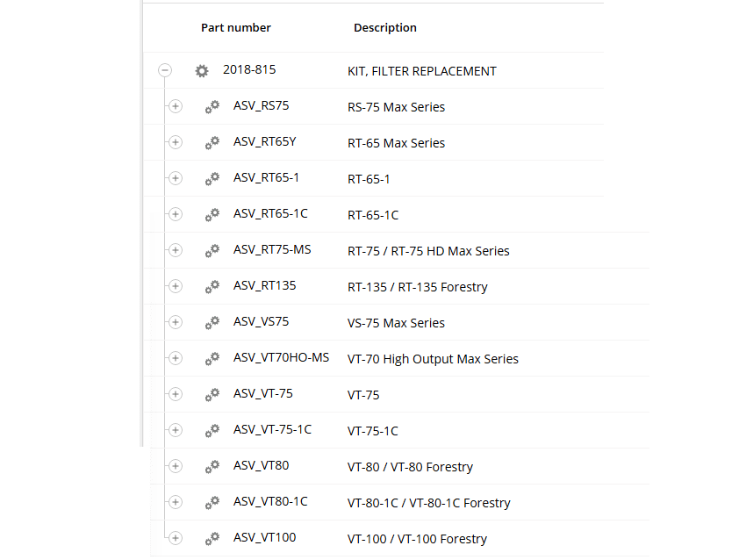Click the gears icon next to ASV_VS75

212,323
